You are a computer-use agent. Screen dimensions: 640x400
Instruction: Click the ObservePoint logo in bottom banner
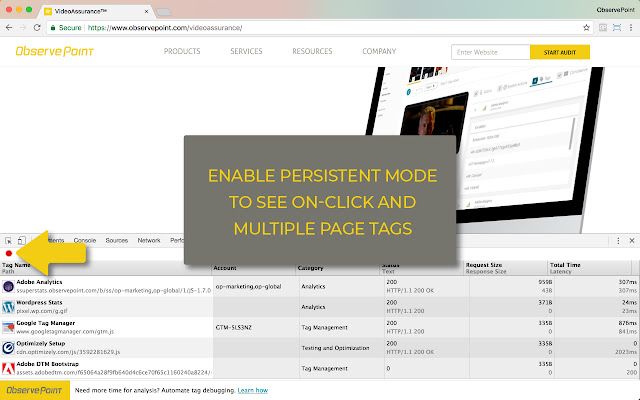tap(35, 390)
